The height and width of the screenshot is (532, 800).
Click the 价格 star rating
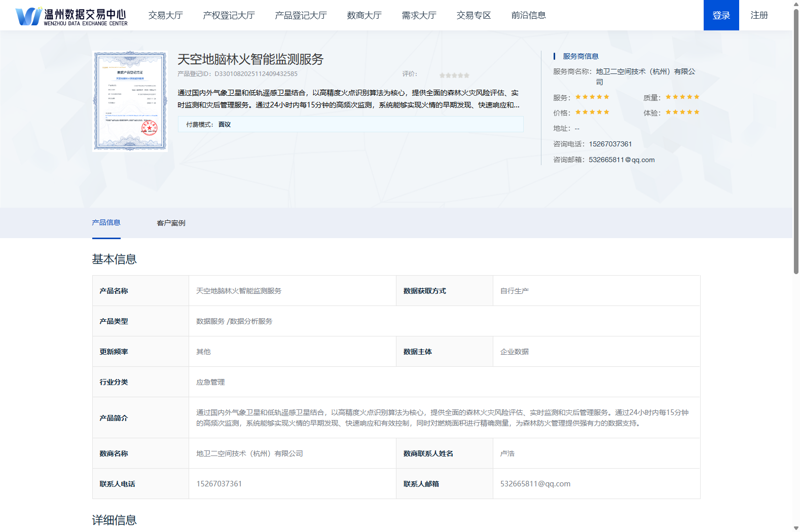[x=592, y=112]
